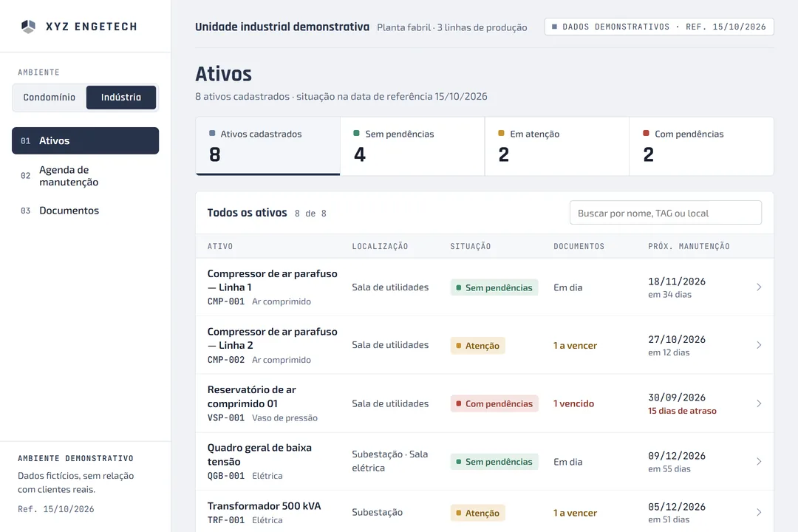Click '1 a vencer' on CMP-002 row
This screenshot has width=798, height=532.
click(575, 346)
